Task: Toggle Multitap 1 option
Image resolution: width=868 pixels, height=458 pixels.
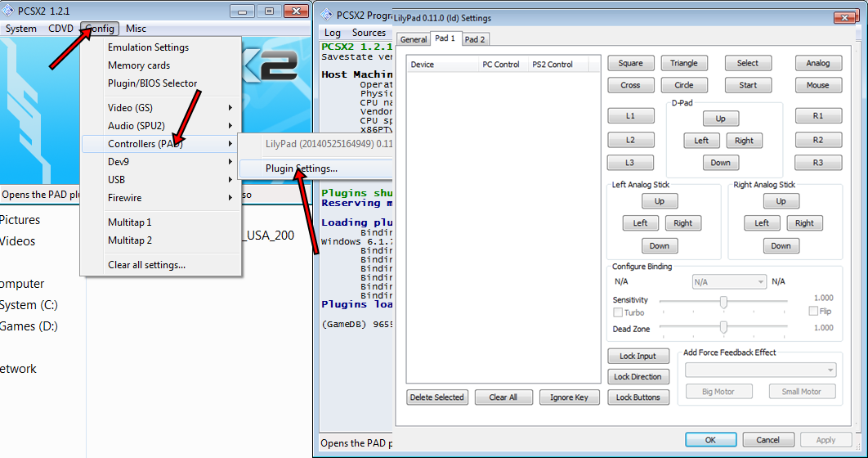Action: pos(161,222)
